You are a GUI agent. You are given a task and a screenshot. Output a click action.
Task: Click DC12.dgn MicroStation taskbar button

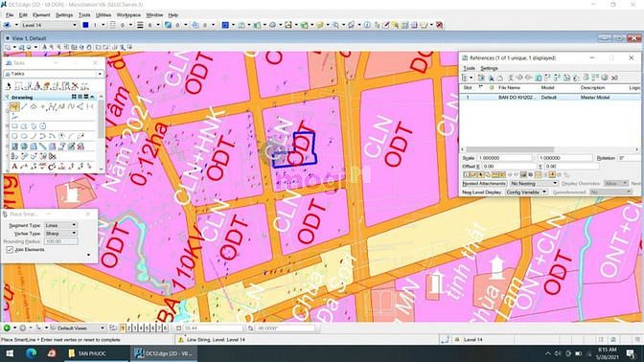pos(164,353)
